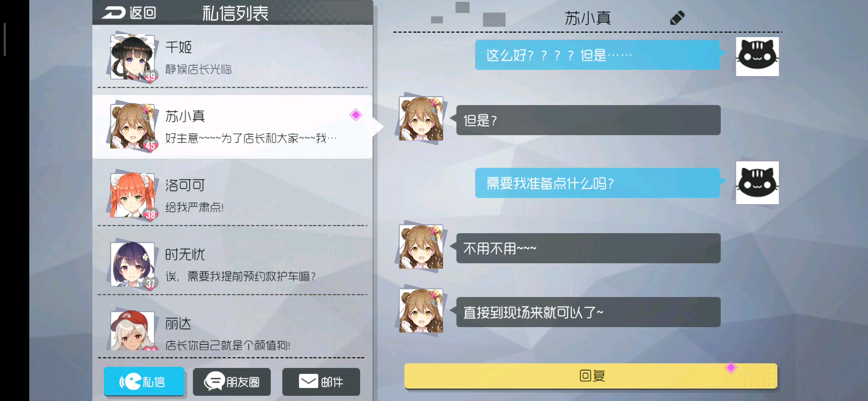Open 洛可可 conversation
The width and height of the screenshot is (868, 401).
232,195
